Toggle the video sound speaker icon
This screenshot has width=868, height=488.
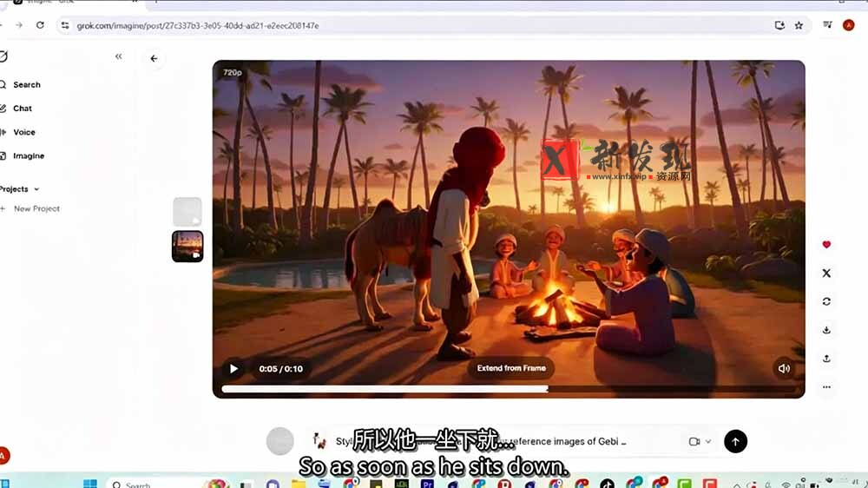[x=784, y=369]
